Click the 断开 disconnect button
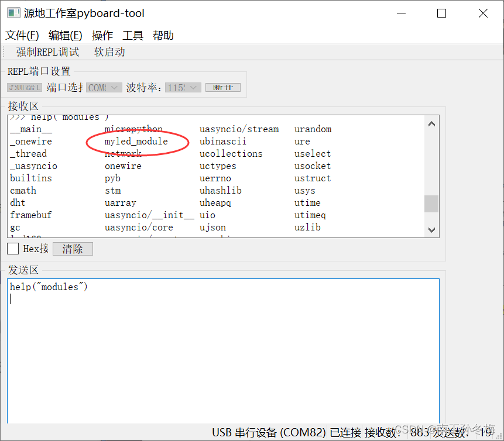The image size is (504, 441). 223,87
